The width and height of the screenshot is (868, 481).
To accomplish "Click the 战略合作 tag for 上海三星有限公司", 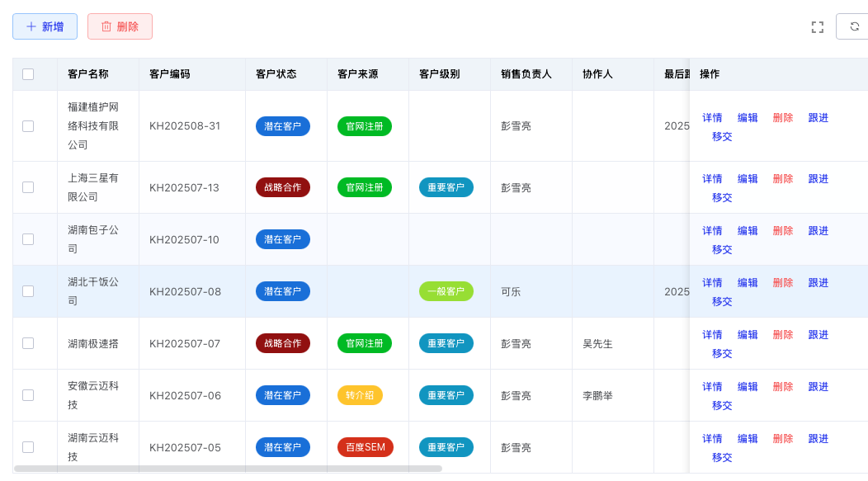I will [282, 187].
